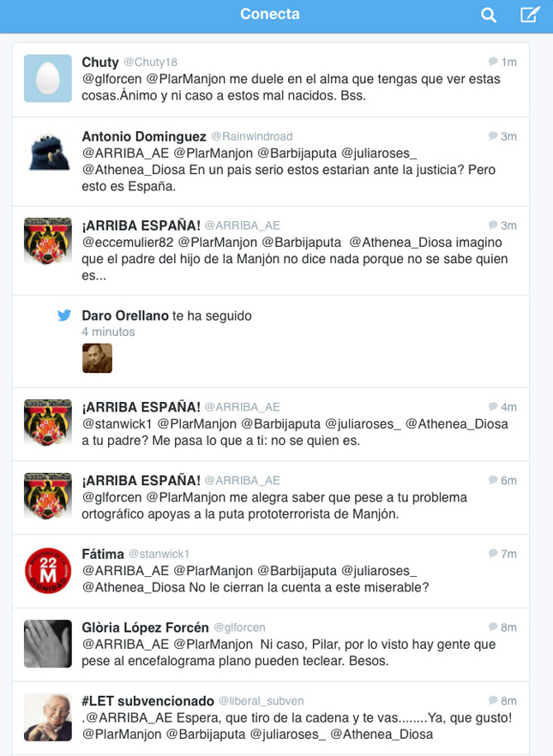553x756 pixels.
Task: Open the search magnifier icon
Action: coord(489,15)
